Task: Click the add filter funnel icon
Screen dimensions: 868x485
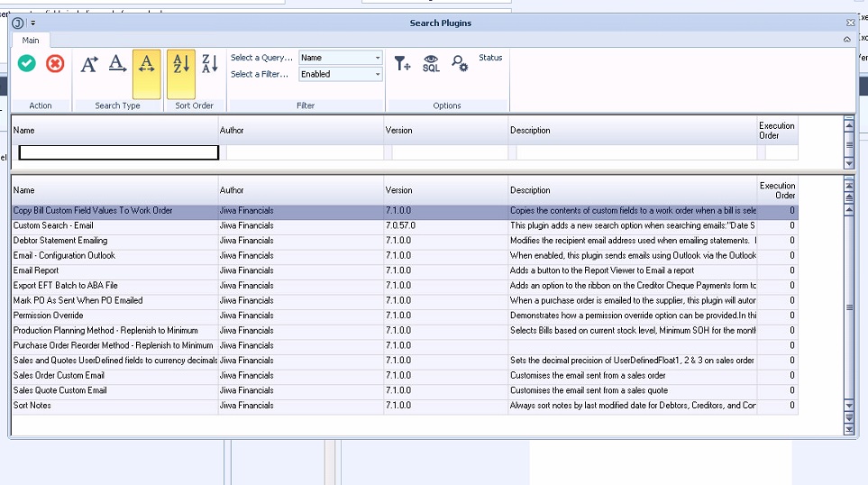Action: [403, 63]
